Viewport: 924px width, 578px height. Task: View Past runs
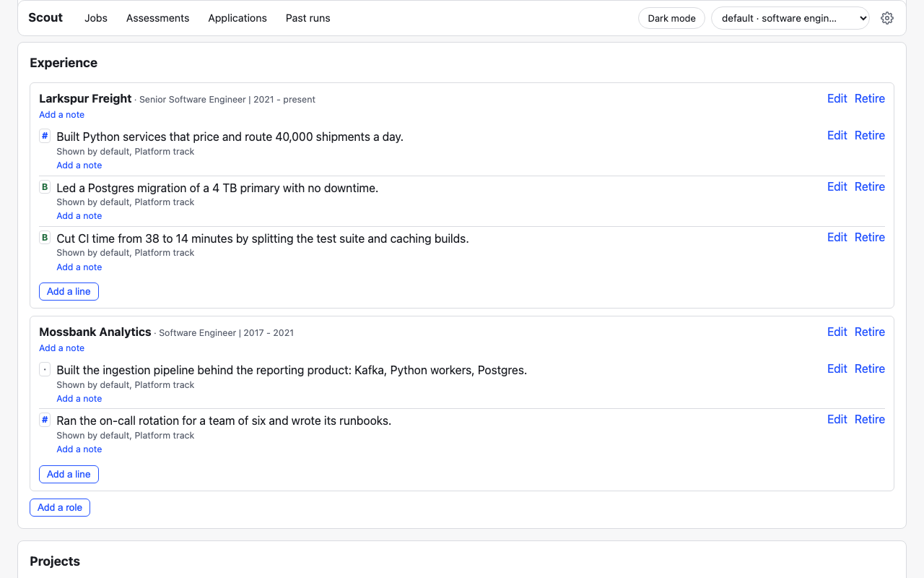[x=308, y=18]
